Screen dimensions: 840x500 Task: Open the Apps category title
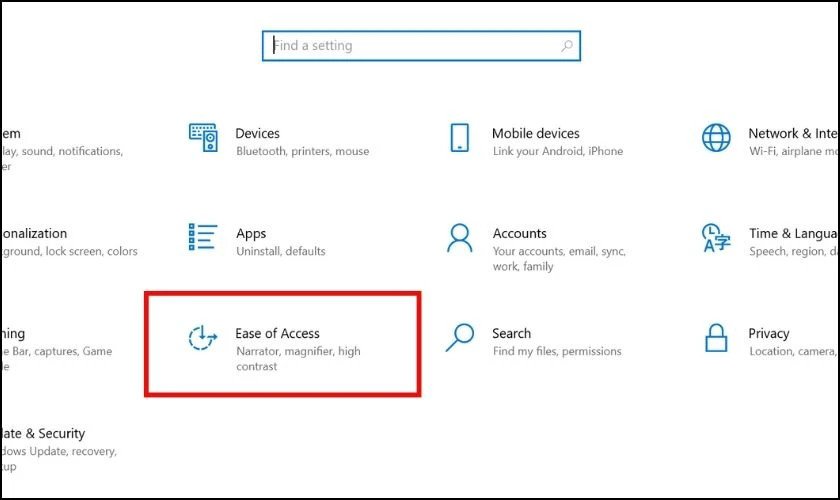250,233
